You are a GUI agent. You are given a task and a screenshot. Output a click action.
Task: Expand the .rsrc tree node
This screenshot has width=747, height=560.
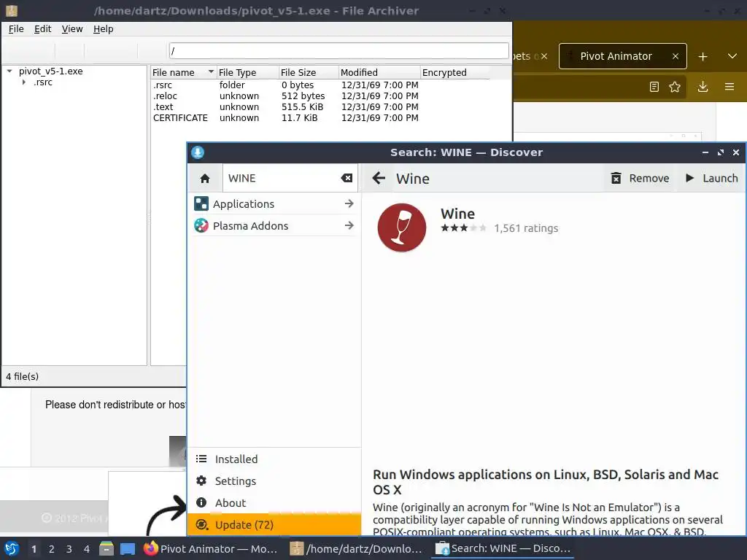24,82
